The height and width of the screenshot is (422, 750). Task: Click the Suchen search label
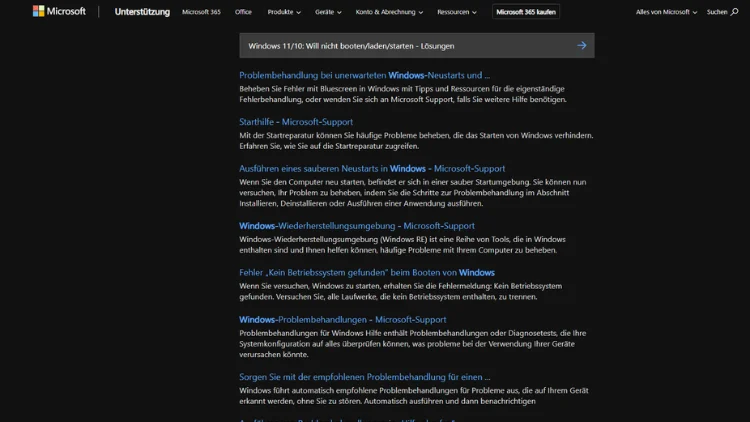[x=717, y=12]
